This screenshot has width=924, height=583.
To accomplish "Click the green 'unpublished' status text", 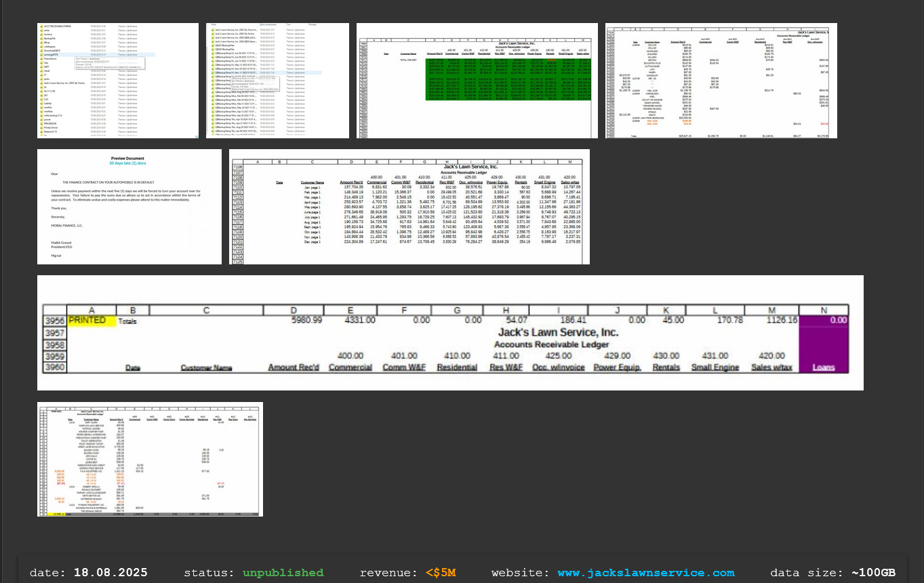I will point(283,573).
